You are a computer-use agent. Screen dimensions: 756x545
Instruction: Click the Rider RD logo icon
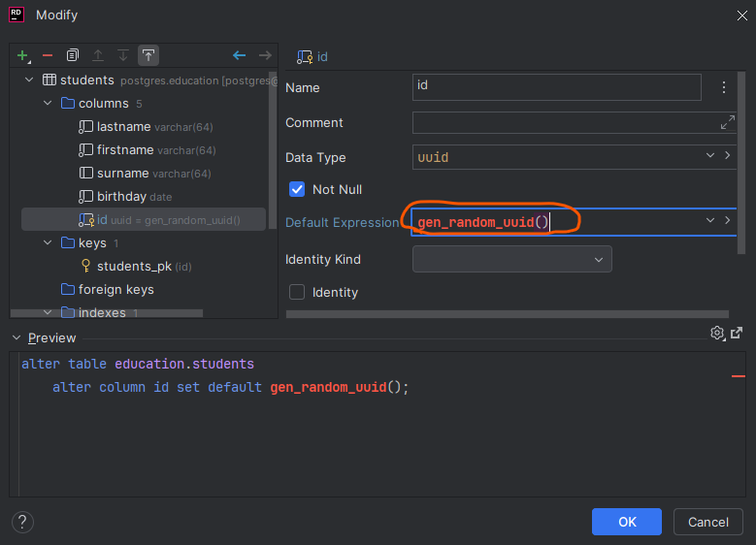[16, 15]
